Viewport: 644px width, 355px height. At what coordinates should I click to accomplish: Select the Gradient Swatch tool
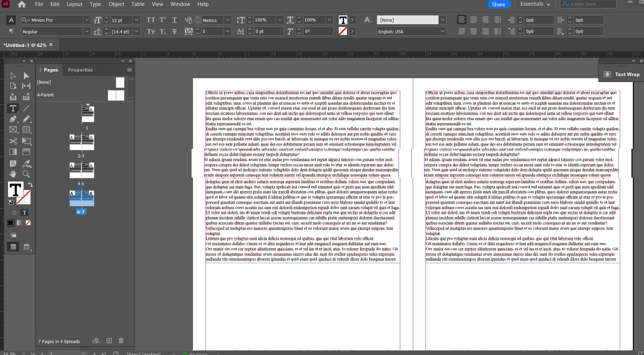pyautogui.click(x=13, y=152)
